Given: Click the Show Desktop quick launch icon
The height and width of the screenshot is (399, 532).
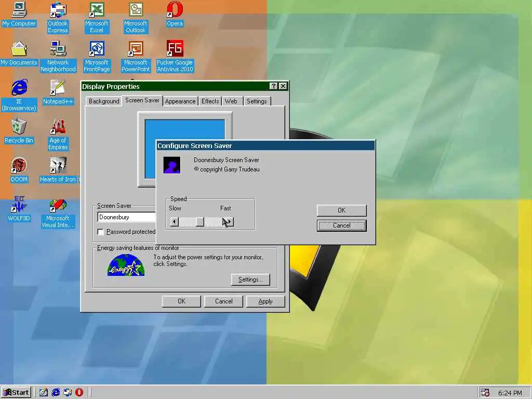Looking at the screenshot, I should coord(44,393).
